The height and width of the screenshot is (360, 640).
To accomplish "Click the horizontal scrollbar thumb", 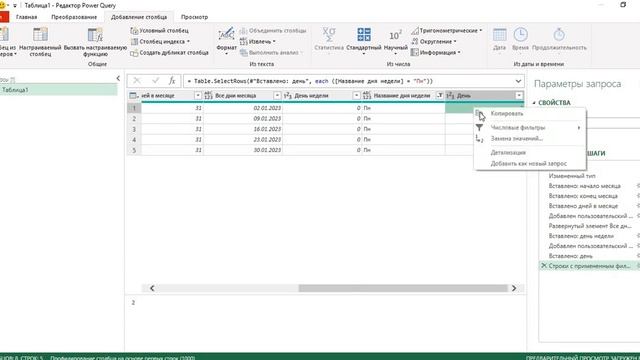I will (403, 288).
